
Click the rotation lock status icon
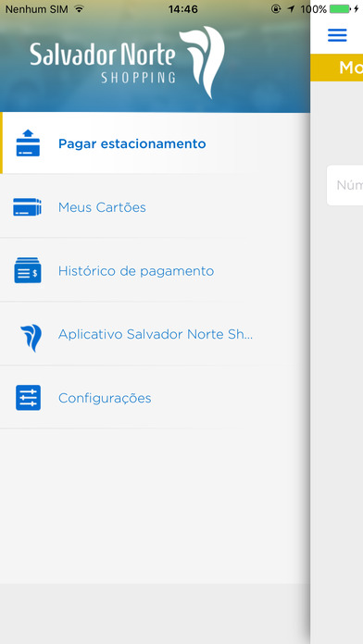pos(276,8)
